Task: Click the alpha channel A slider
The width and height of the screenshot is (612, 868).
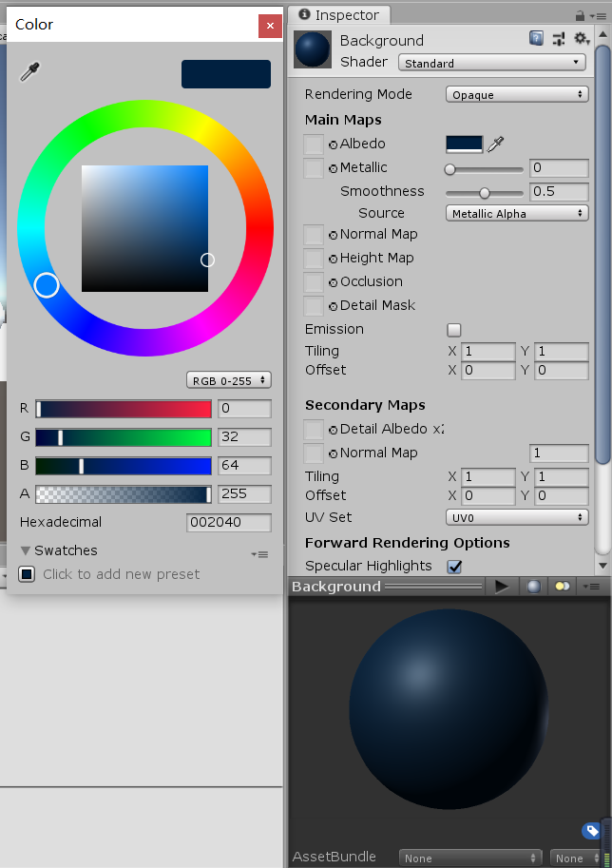Action: tap(124, 494)
